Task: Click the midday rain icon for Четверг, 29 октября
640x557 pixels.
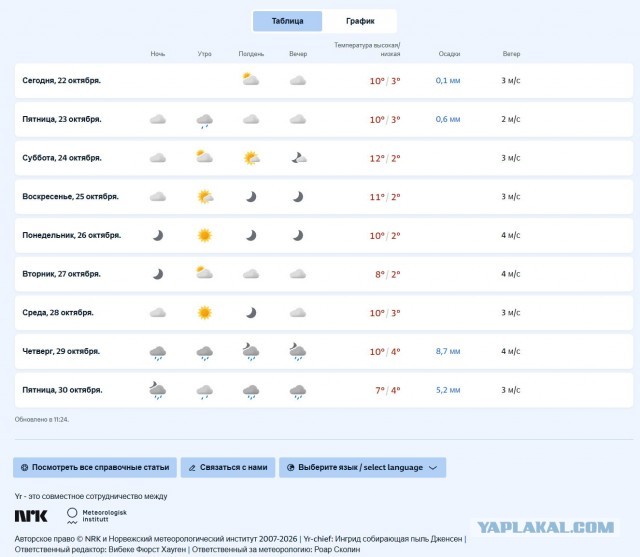Action: pos(251,352)
